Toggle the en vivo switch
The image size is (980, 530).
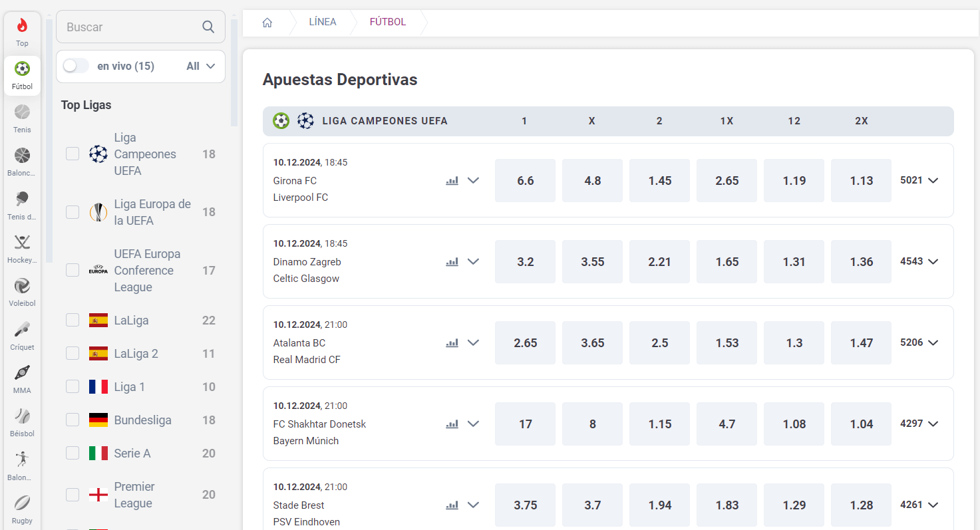[x=76, y=66]
